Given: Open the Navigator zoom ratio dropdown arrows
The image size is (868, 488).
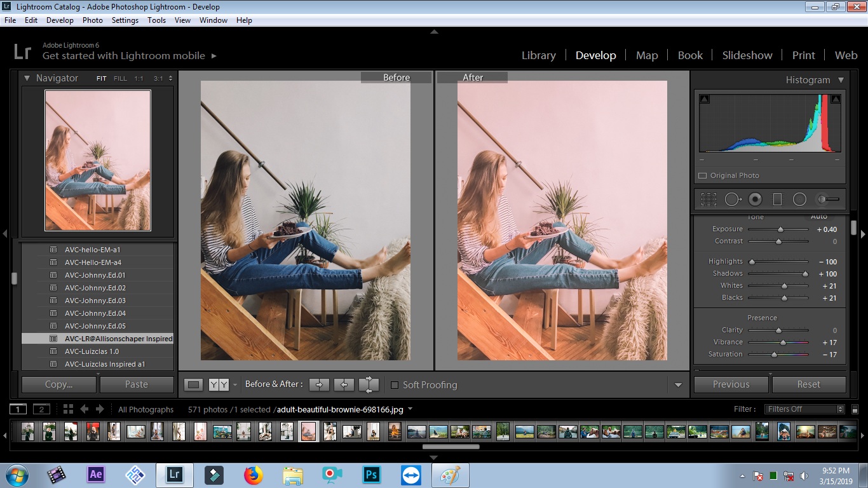Looking at the screenshot, I should tap(169, 79).
